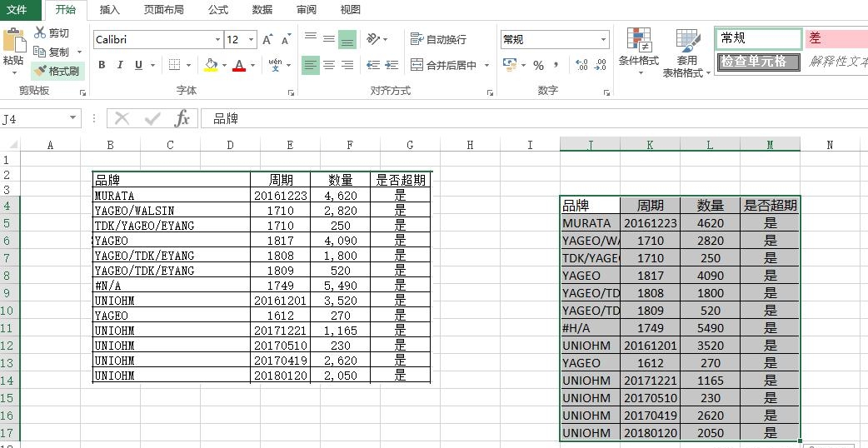868x448 pixels.
Task: Toggle Underline formatting
Action: coord(138,65)
